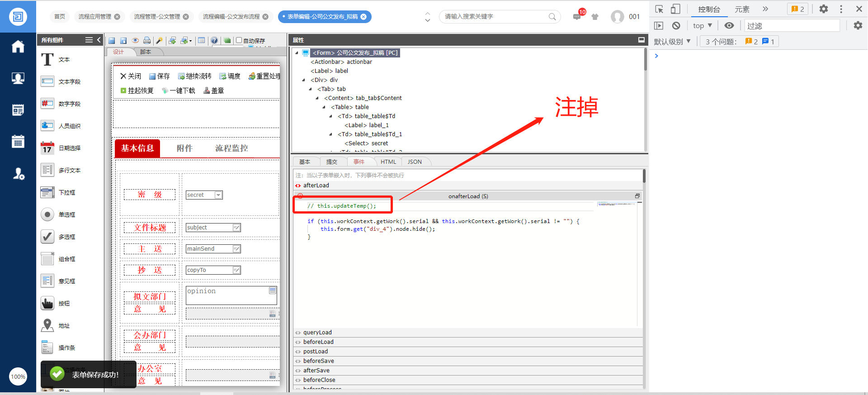The image size is (868, 395).
Task: Switch to the JSON properties tab
Action: coord(415,162)
